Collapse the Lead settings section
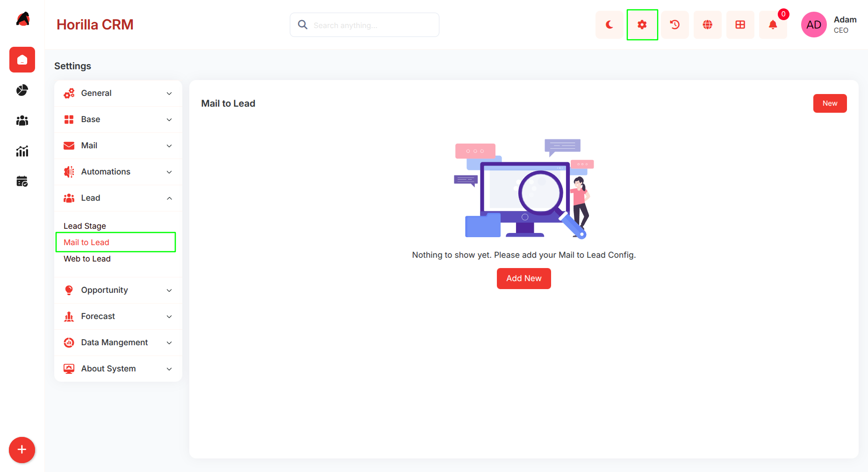Viewport: 868px width, 472px height. (x=118, y=198)
